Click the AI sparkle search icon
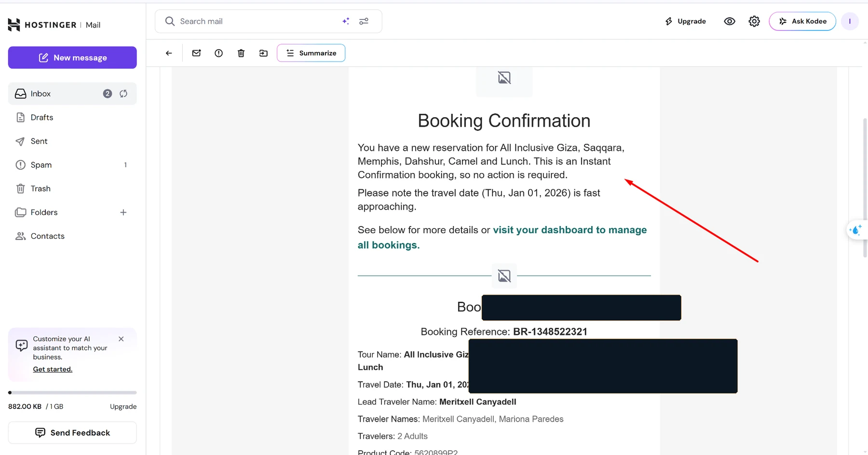The width and height of the screenshot is (868, 455). [x=346, y=21]
